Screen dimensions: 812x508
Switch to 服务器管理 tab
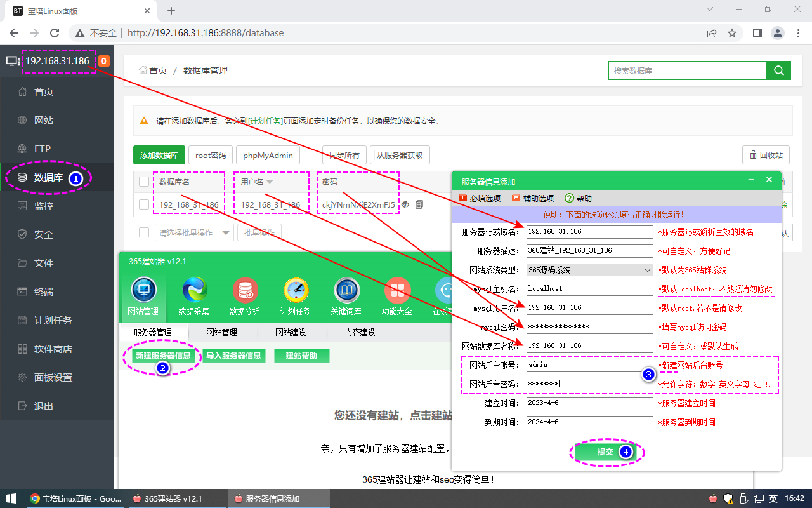point(152,332)
